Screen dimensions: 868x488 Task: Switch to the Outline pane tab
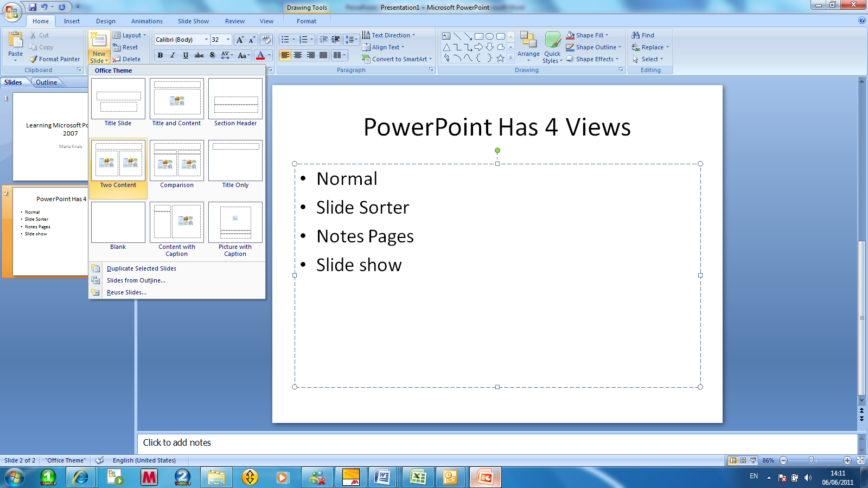click(x=47, y=82)
